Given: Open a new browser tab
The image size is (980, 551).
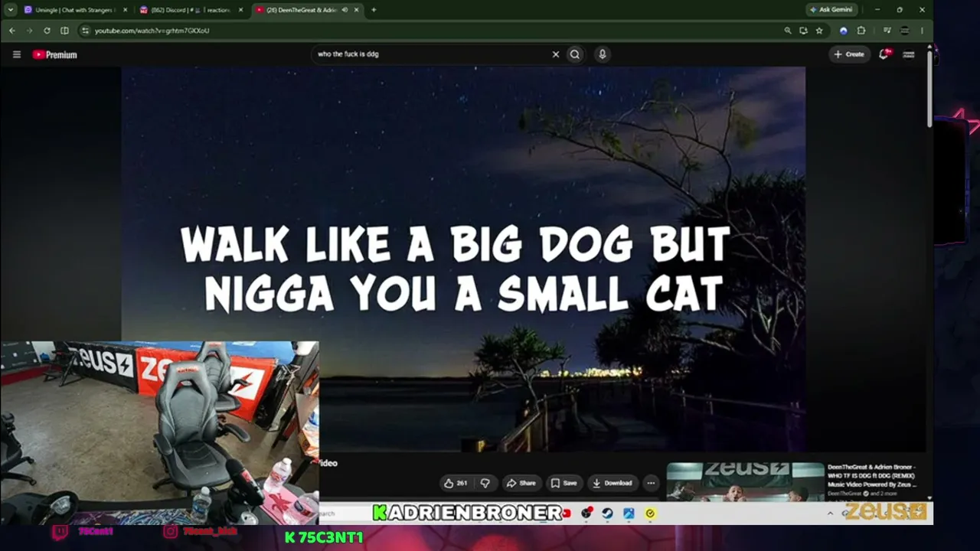Looking at the screenshot, I should click(374, 10).
